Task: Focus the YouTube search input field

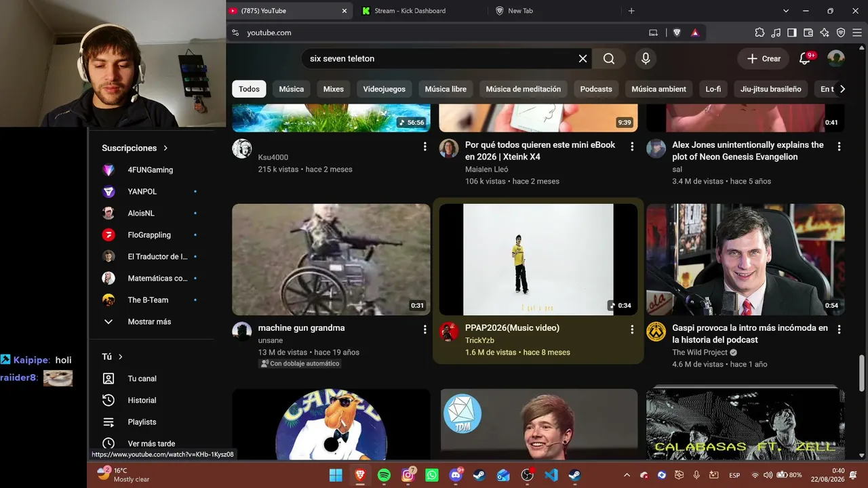Action: [441, 58]
